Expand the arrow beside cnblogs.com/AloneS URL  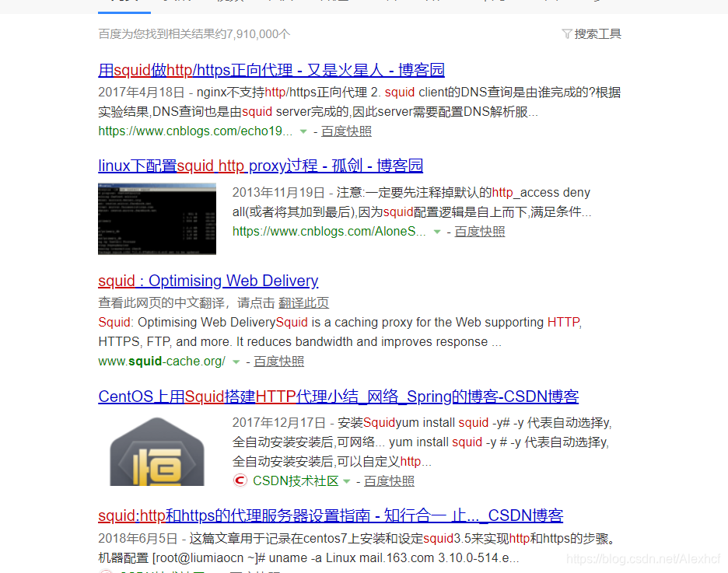tap(436, 231)
